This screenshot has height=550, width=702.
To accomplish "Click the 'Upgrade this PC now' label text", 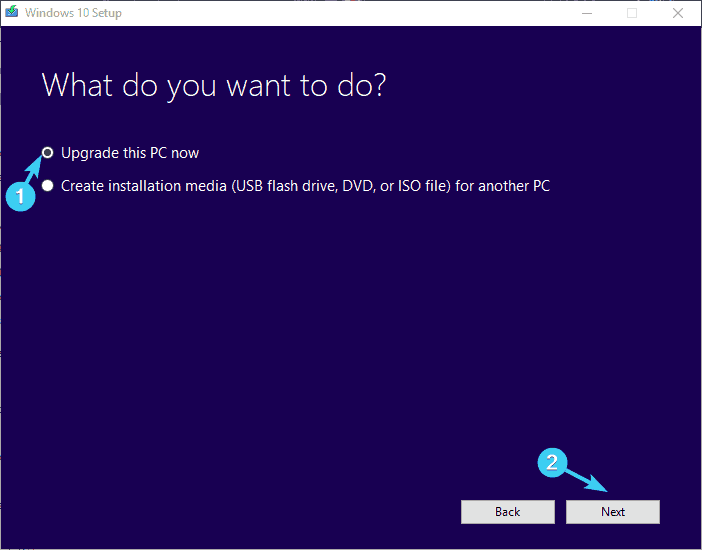I will pos(130,153).
